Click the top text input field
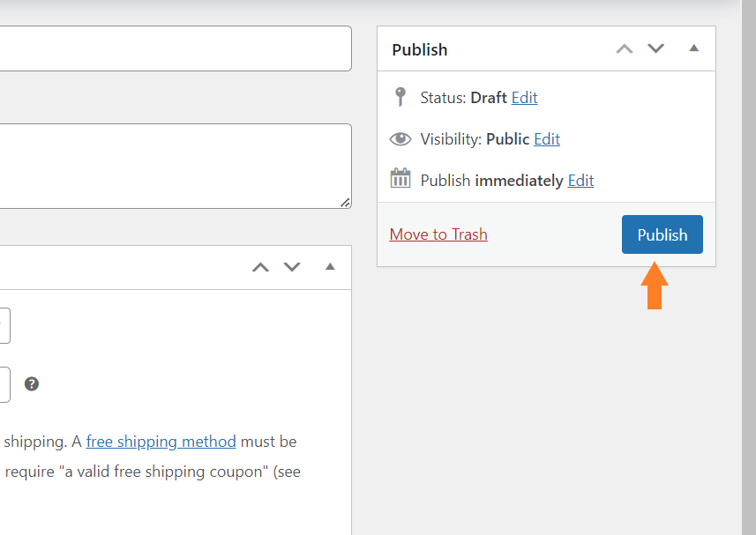The height and width of the screenshot is (535, 756). click(176, 48)
